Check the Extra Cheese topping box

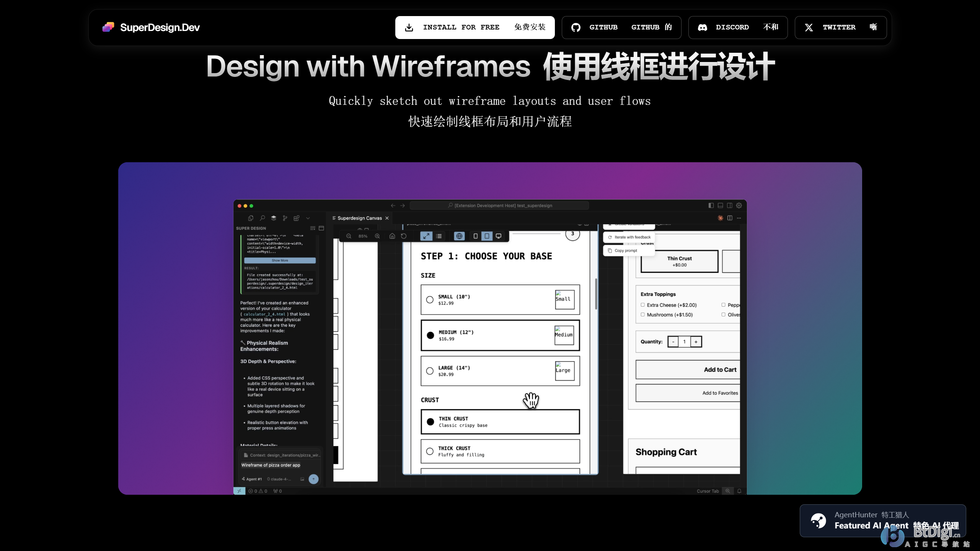click(x=643, y=305)
